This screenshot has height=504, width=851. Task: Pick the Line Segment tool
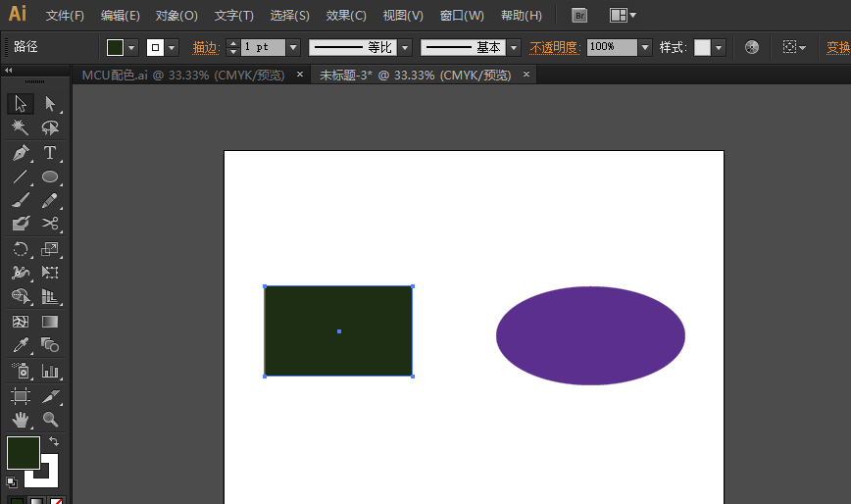pyautogui.click(x=21, y=176)
